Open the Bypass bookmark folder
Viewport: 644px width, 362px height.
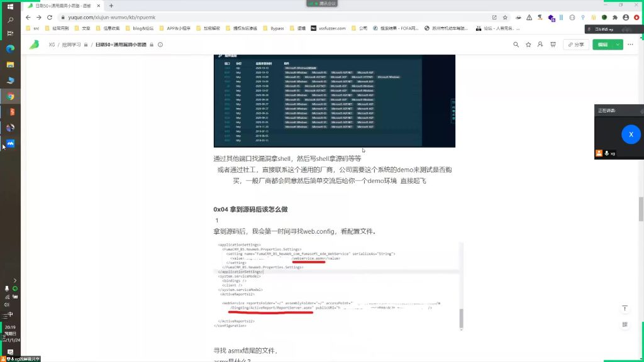[x=273, y=28]
